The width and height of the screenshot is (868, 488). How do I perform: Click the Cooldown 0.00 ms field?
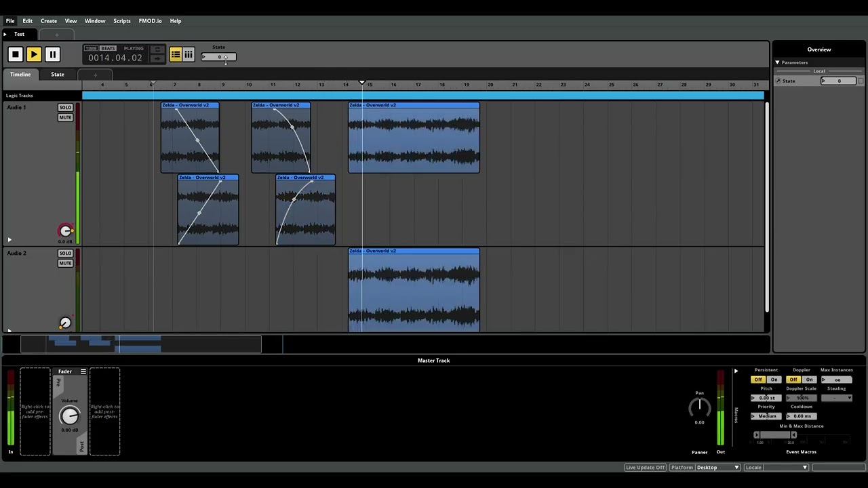coord(802,416)
